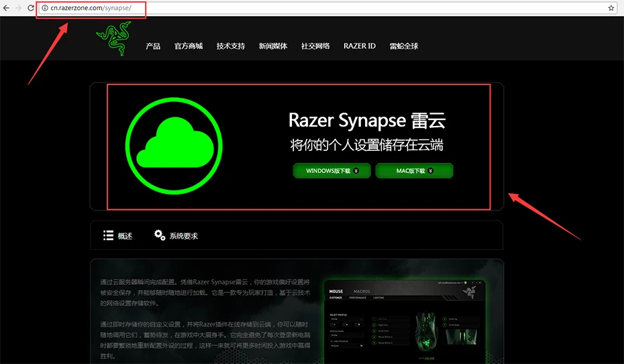Click the list icon beside 概述
Image resolution: width=624 pixels, height=364 pixels.
(x=108, y=235)
